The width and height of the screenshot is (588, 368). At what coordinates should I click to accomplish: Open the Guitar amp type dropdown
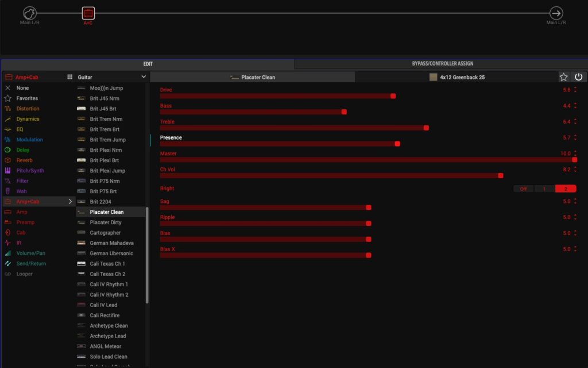point(144,77)
